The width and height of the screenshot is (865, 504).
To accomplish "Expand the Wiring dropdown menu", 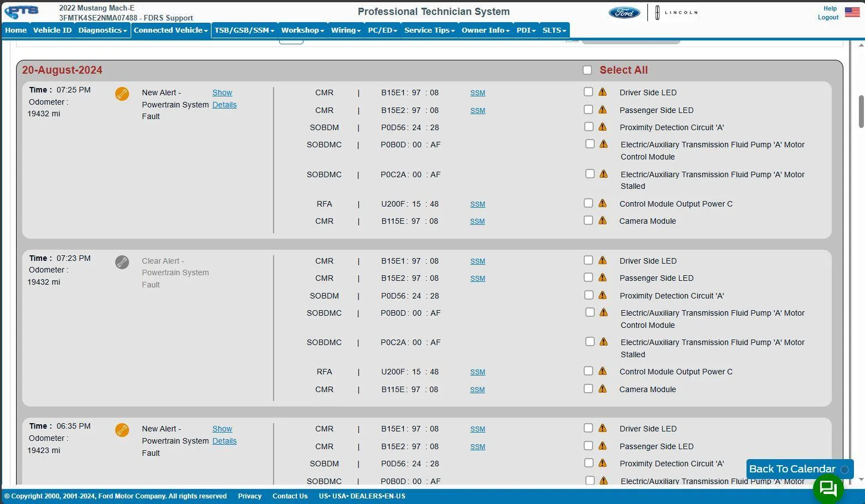I will tap(346, 30).
